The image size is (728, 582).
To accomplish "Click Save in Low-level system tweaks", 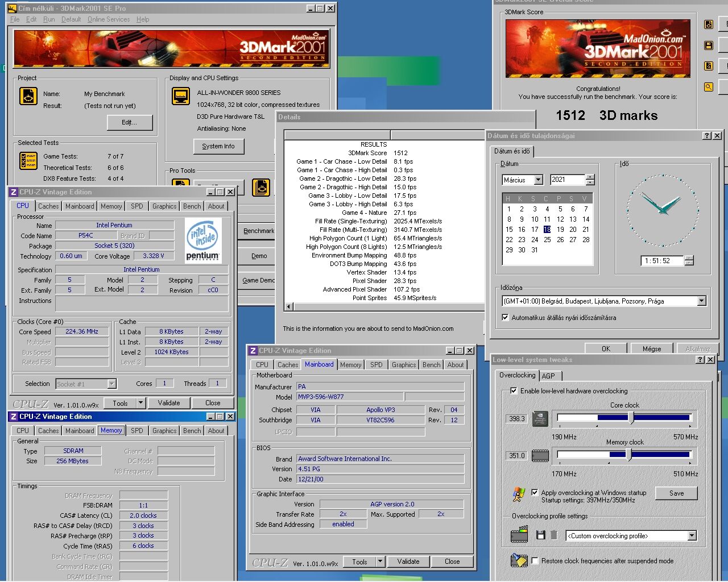I will click(x=677, y=493).
